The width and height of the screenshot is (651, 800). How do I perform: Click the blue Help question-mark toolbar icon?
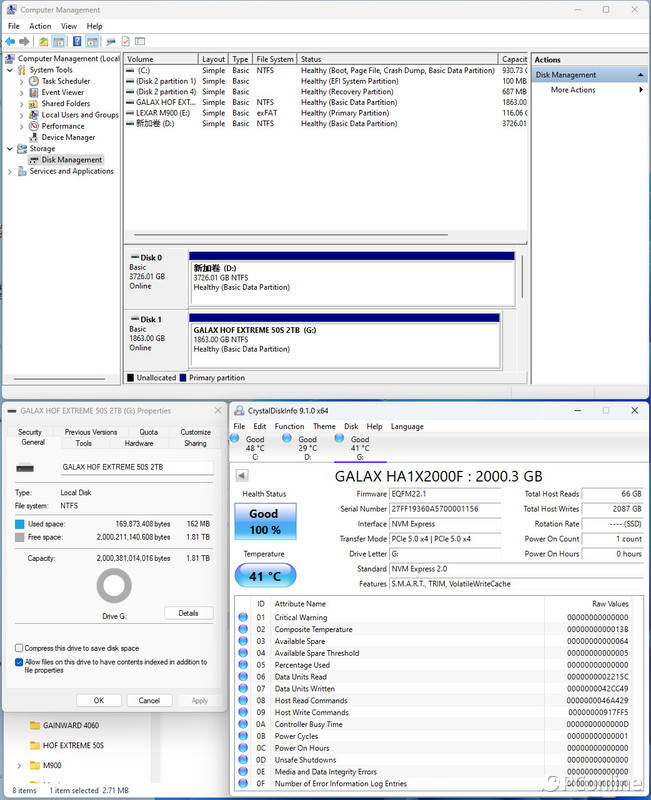tap(77, 41)
